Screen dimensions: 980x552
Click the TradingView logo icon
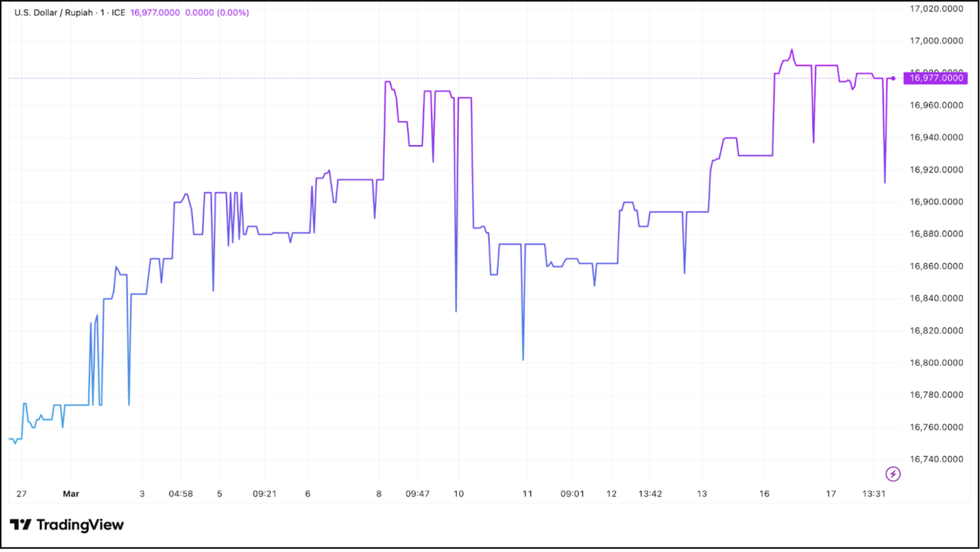(21, 525)
